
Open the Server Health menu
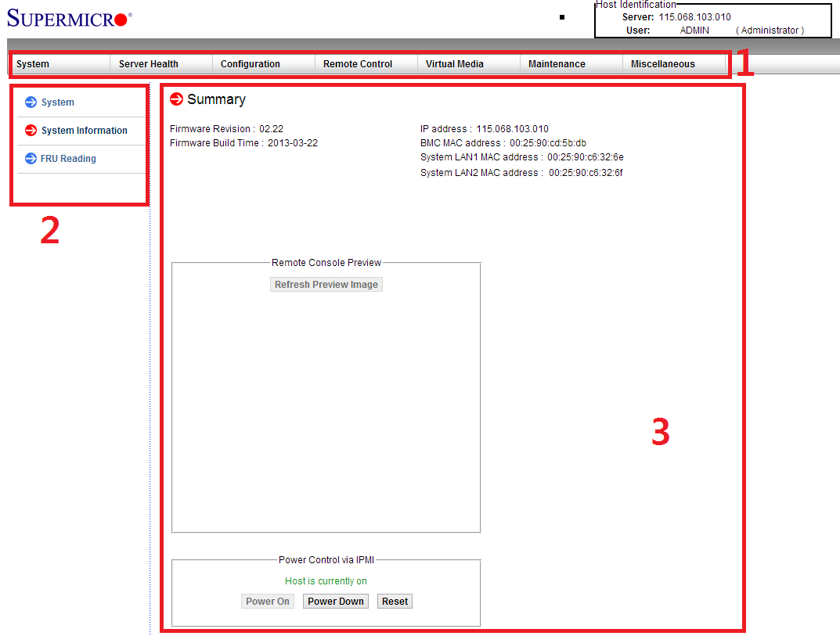click(149, 64)
